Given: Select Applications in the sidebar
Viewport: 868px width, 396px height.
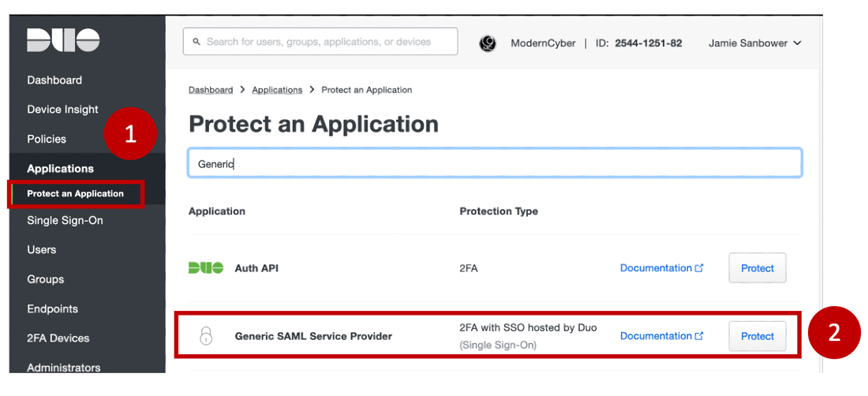Looking at the screenshot, I should (60, 169).
